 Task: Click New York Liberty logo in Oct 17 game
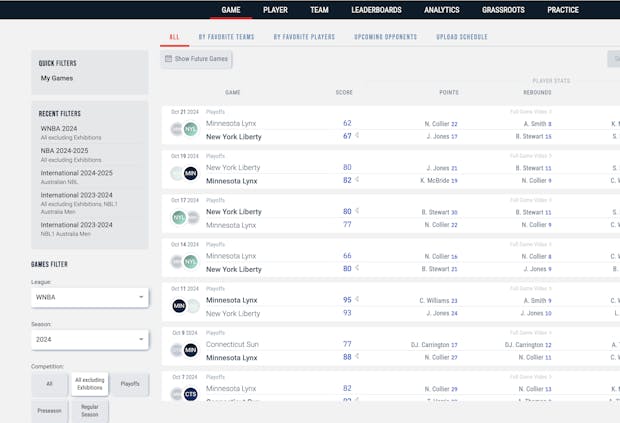point(179,217)
